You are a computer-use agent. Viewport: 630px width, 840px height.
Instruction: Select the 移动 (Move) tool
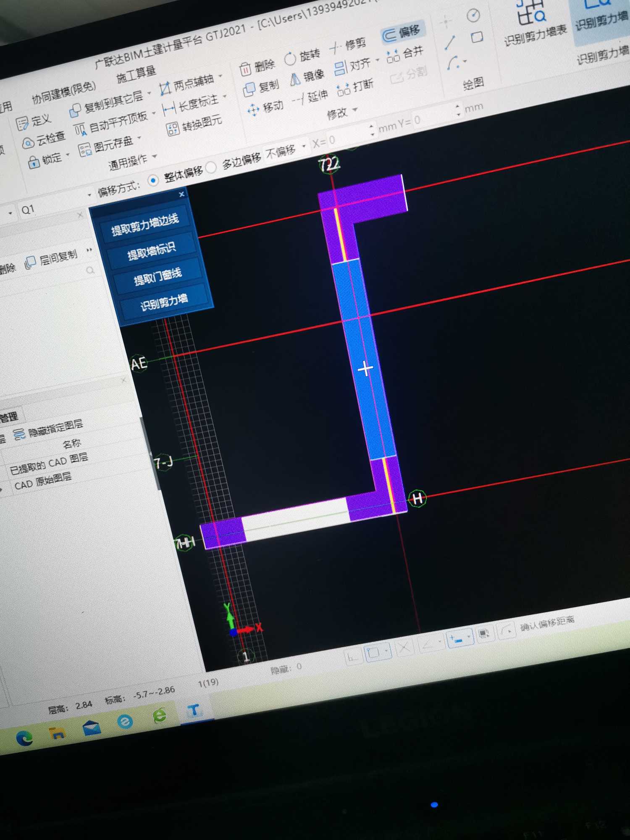tap(265, 108)
